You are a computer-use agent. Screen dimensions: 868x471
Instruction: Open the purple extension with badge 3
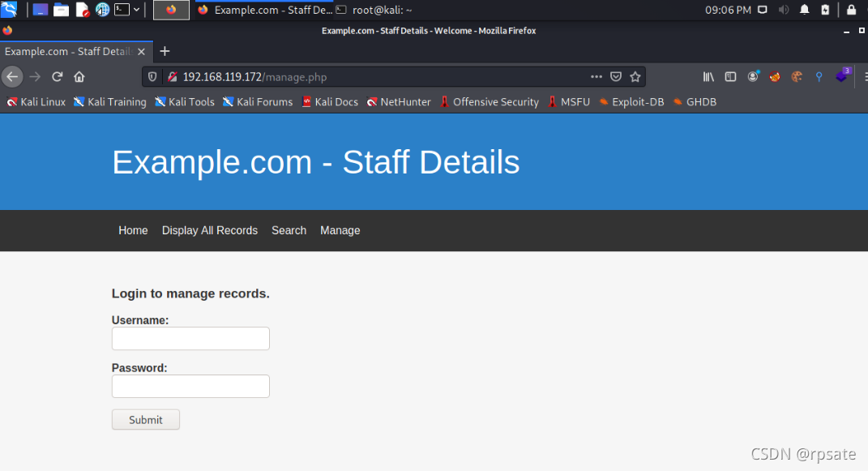click(x=843, y=75)
